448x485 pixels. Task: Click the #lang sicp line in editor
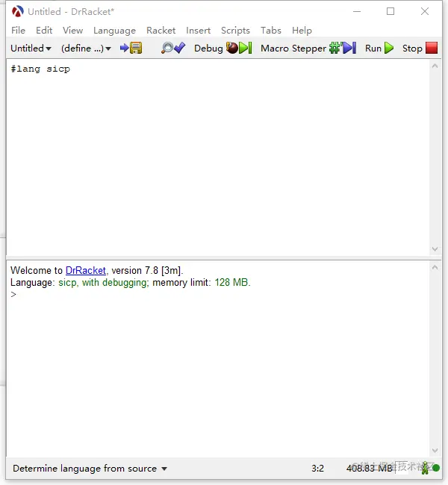[40, 69]
